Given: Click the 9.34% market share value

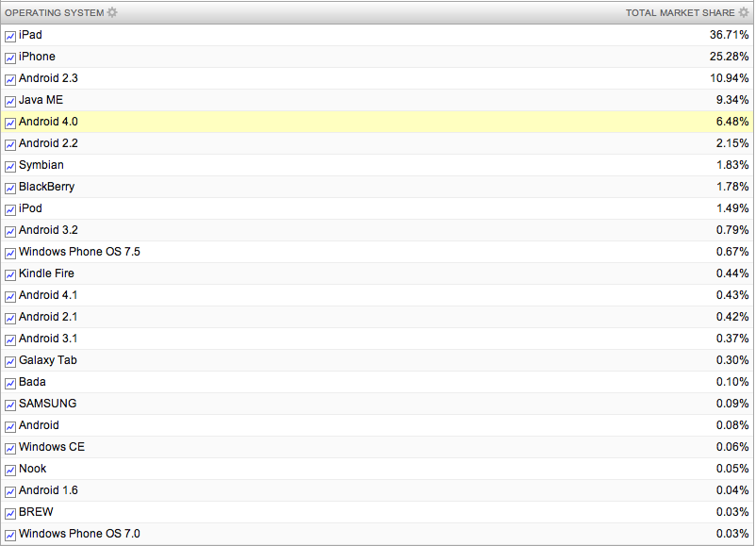Looking at the screenshot, I should (732, 100).
